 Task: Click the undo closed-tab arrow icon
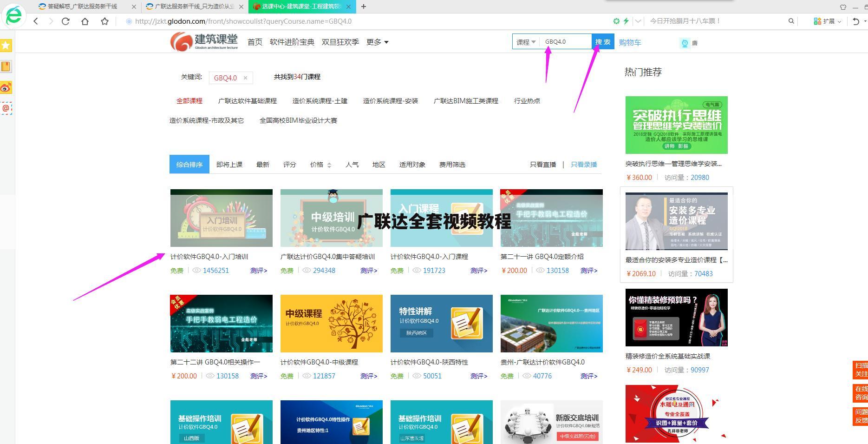point(855,21)
